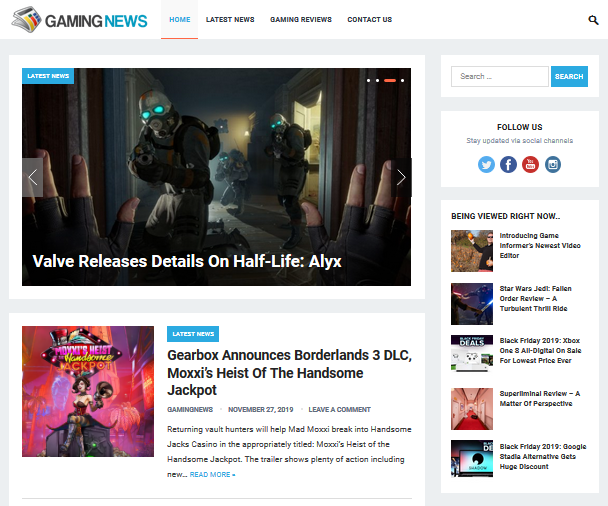Open Introducing Game Informer's Newest Video Editor

pyautogui.click(x=540, y=245)
